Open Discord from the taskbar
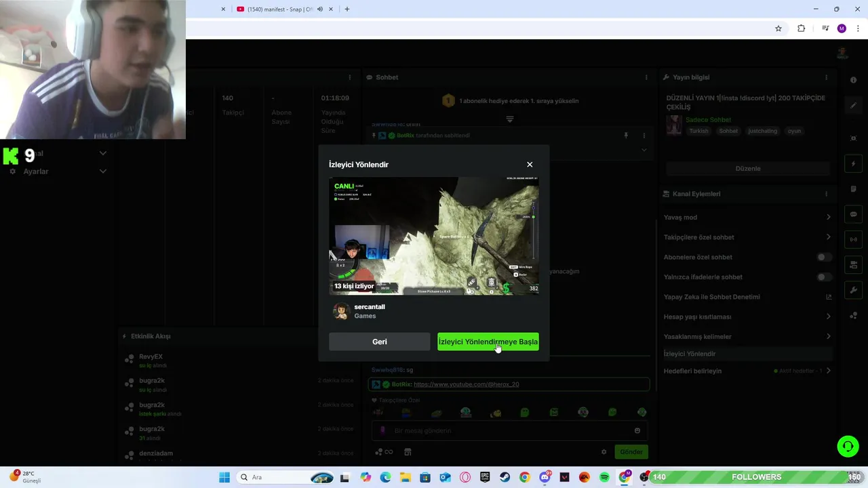The image size is (868, 488). click(x=545, y=477)
